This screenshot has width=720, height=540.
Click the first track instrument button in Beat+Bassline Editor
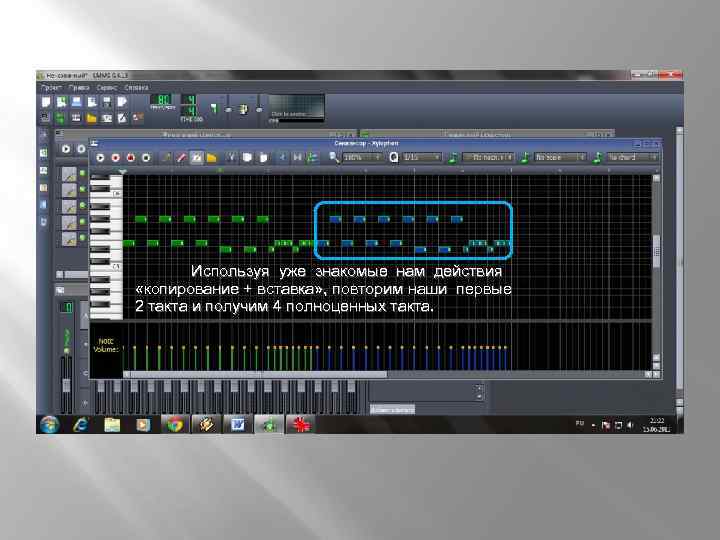pos(69,174)
